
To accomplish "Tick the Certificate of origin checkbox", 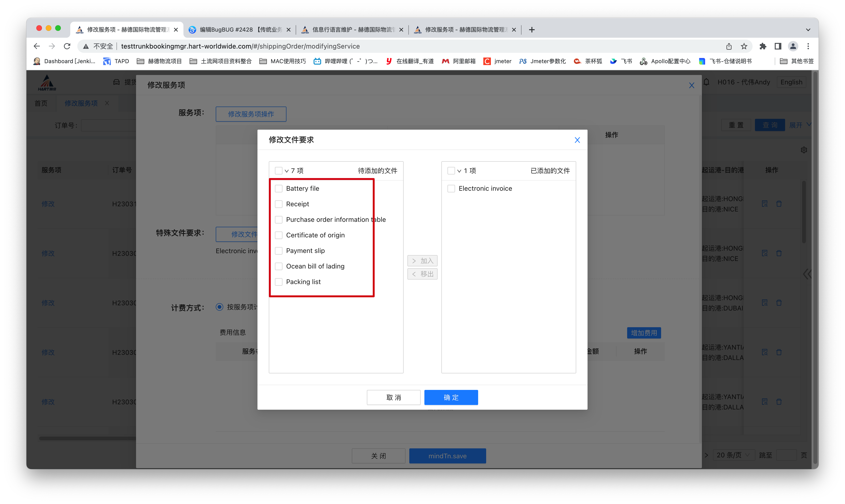I will 278,235.
